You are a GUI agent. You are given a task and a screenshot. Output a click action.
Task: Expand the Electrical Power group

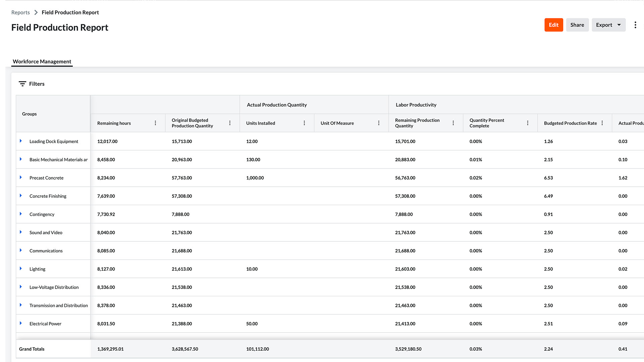tap(20, 323)
